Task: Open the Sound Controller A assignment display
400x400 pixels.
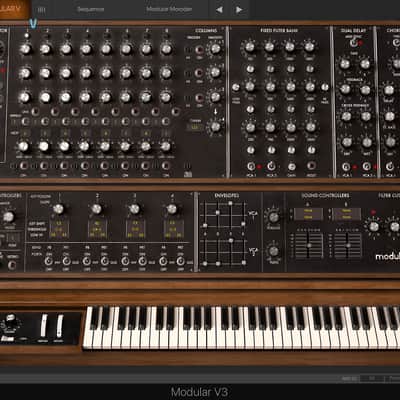Action: pyautogui.click(x=308, y=214)
